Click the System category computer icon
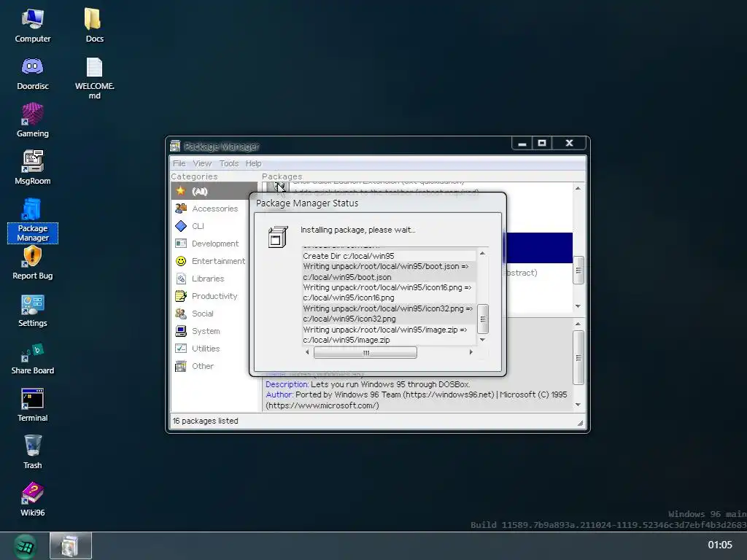 (x=181, y=331)
